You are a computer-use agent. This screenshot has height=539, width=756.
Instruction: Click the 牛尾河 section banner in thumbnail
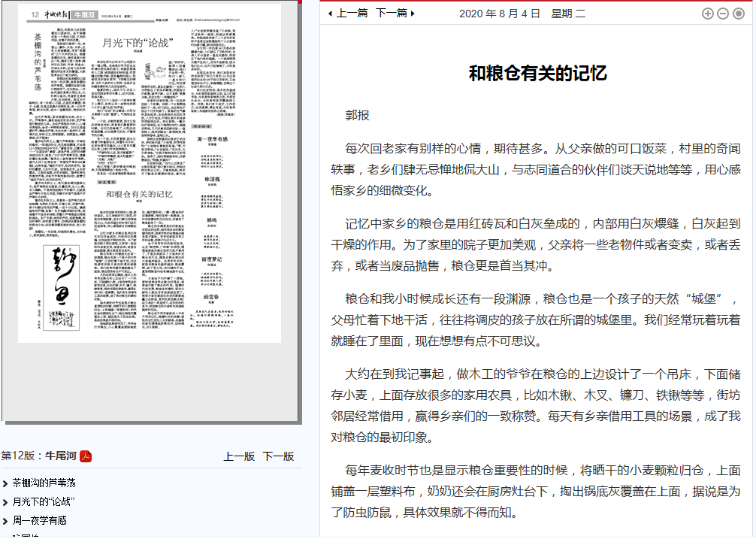84,15
